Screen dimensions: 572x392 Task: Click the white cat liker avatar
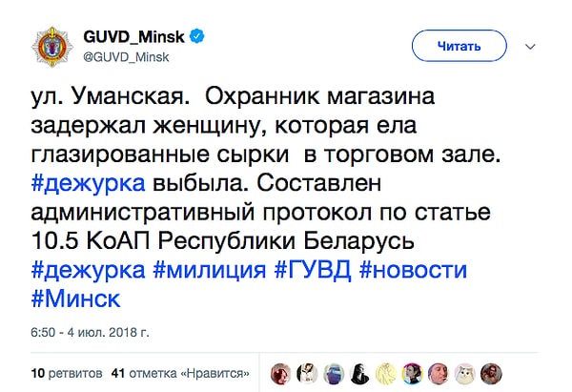click(463, 373)
